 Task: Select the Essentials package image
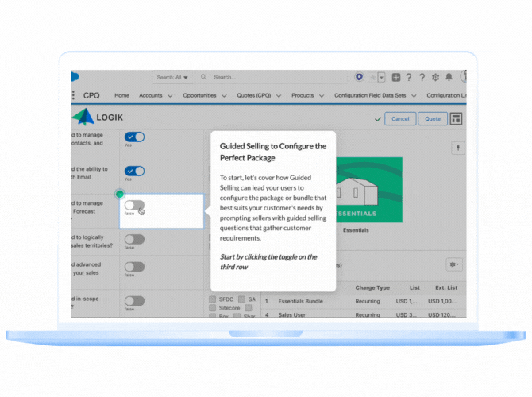click(369, 190)
